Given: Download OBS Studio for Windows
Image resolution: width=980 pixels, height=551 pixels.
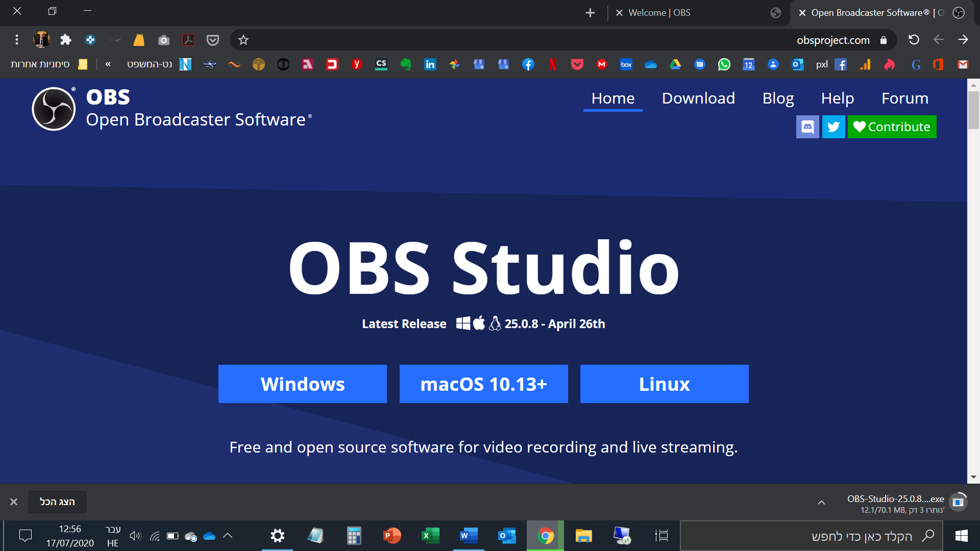Looking at the screenshot, I should click(x=303, y=384).
